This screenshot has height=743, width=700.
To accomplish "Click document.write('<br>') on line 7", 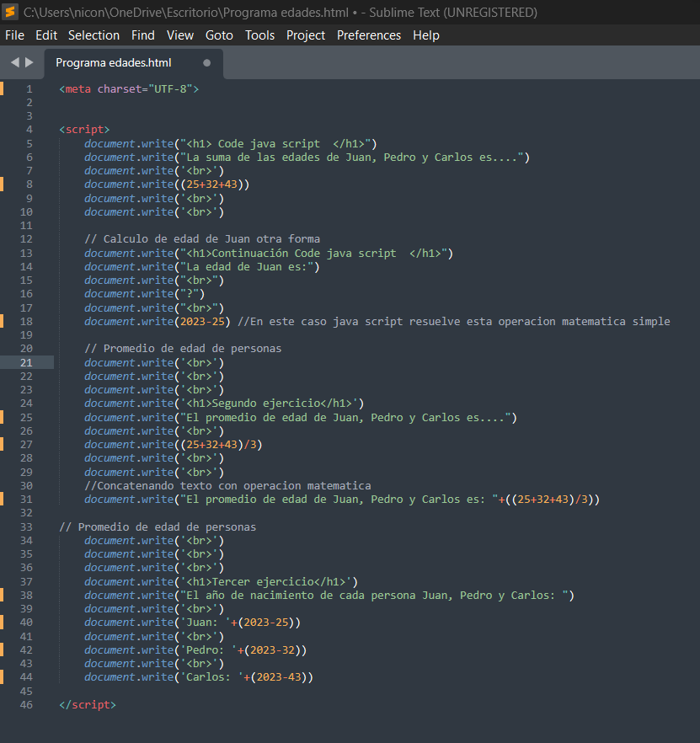I will [154, 171].
